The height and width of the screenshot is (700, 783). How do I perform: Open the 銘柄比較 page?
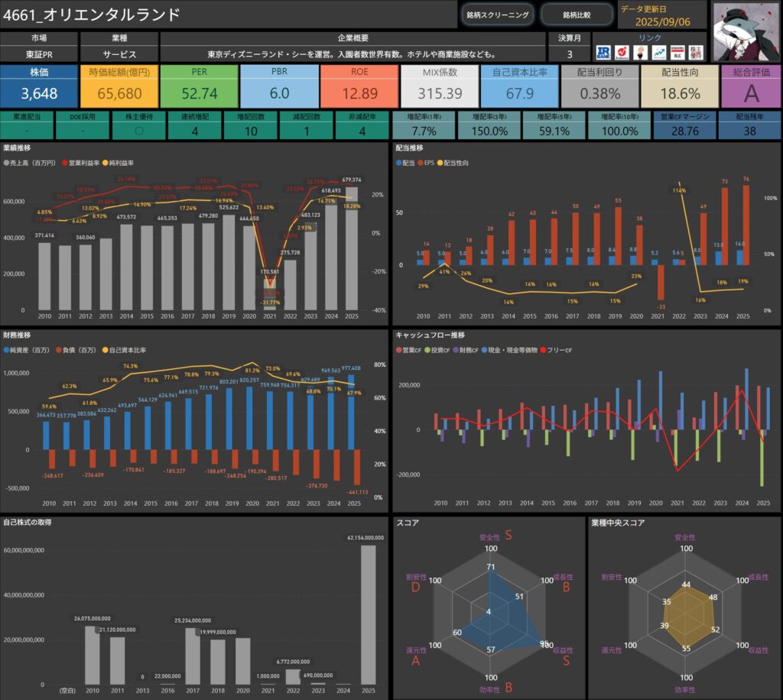pyautogui.click(x=577, y=15)
